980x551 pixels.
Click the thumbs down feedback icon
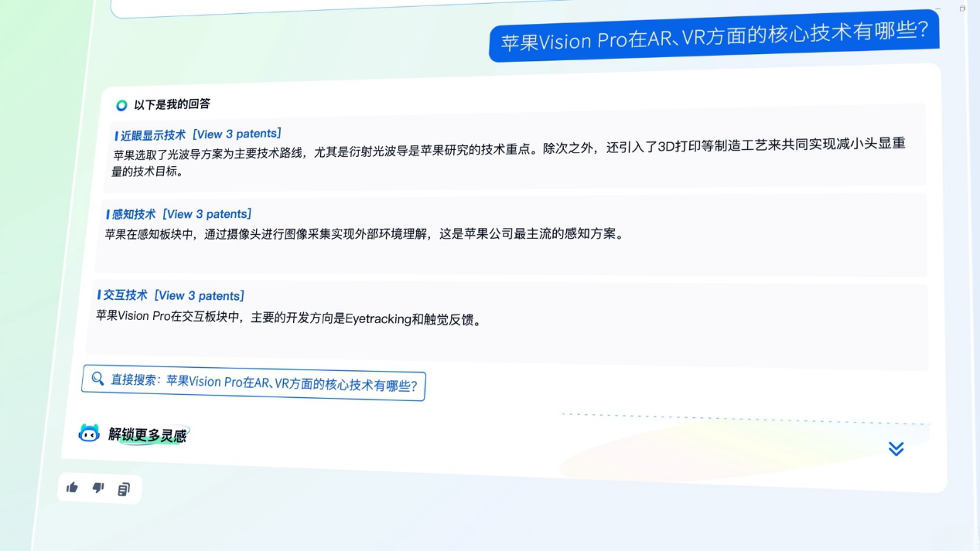point(98,488)
